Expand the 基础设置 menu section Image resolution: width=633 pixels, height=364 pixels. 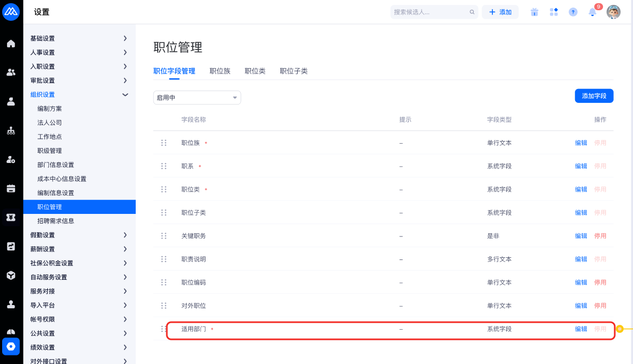pos(79,39)
